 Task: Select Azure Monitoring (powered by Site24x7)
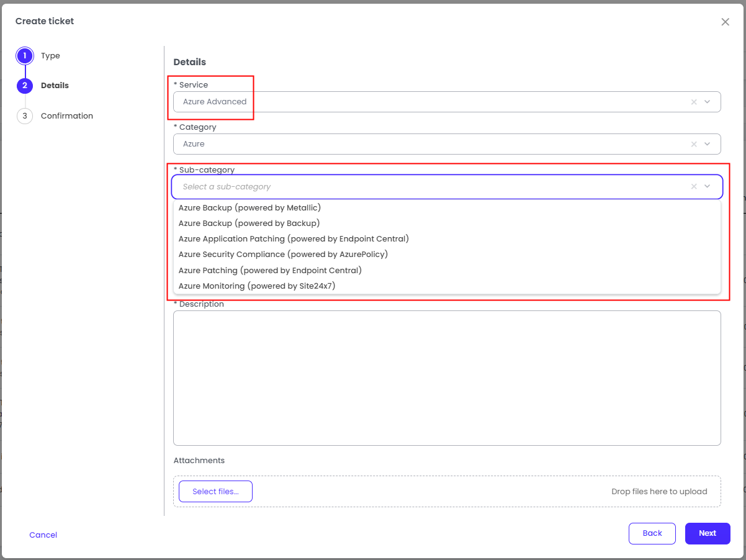pyautogui.click(x=257, y=286)
